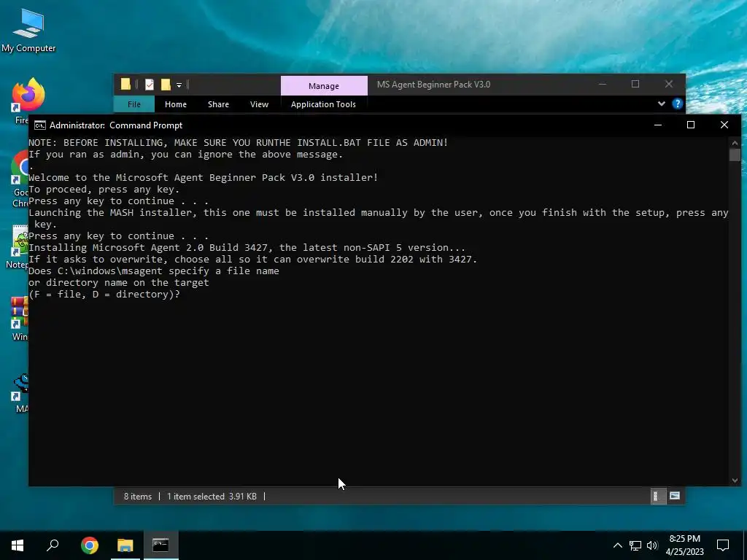Close the MS Agent Beginner Pack Explorer window
747x560 pixels.
(669, 84)
